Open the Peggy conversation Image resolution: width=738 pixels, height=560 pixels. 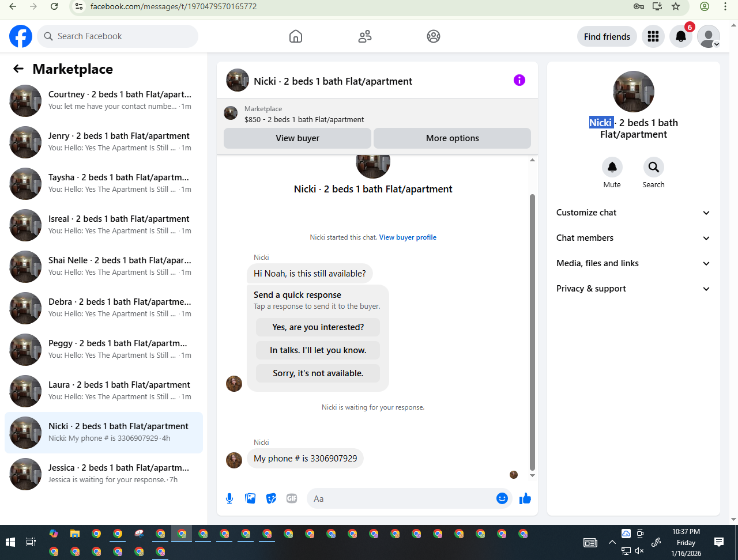[104, 350]
